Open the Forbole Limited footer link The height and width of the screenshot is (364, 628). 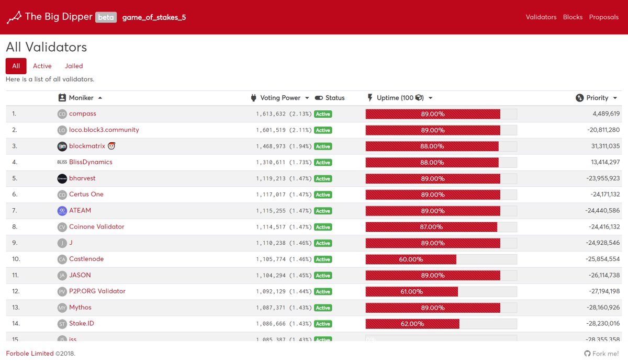[x=30, y=354]
